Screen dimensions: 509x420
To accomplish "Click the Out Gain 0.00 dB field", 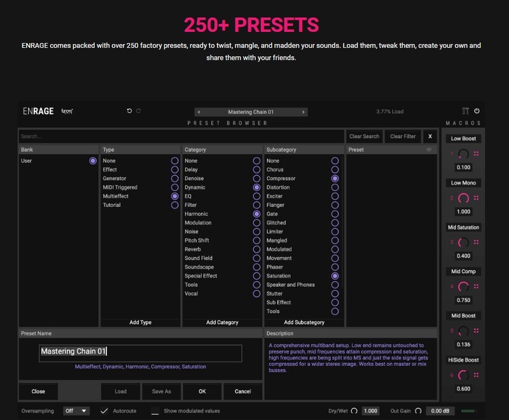I will 440,411.
